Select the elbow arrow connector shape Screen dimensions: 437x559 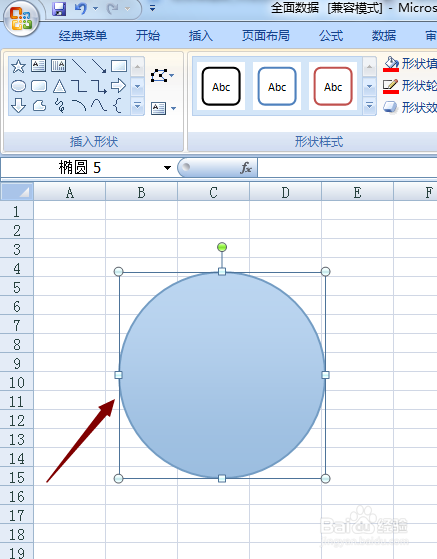click(99, 86)
